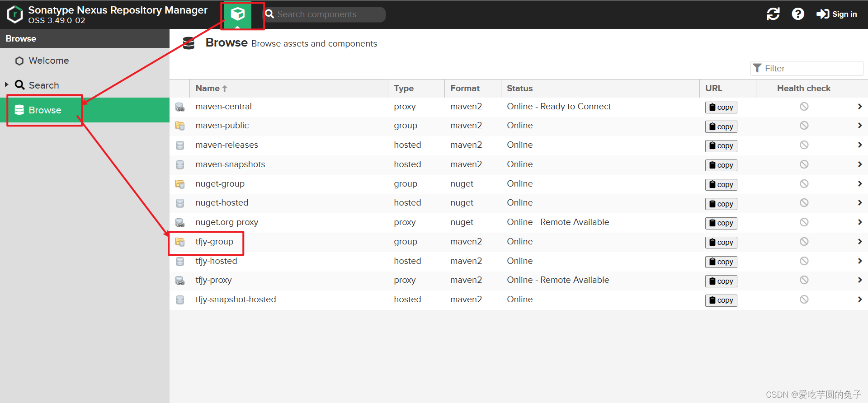Copy URL for nuget.org-proxy

[x=721, y=223]
